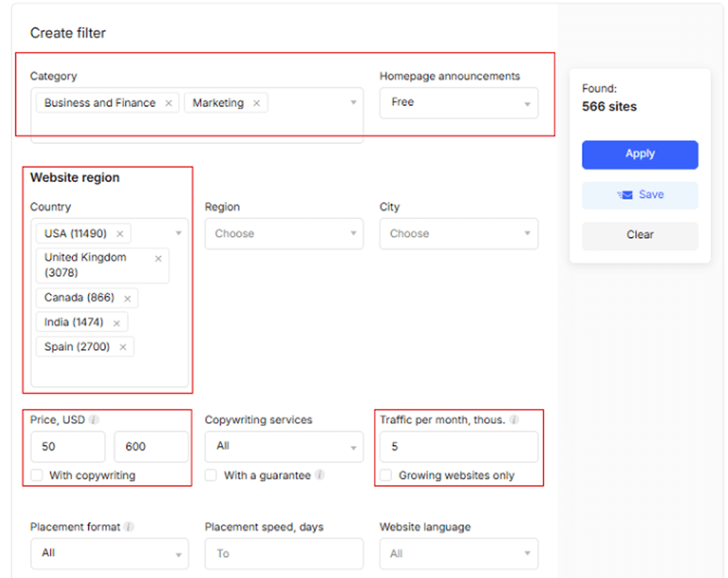Remove USA (11490) from countries
The width and height of the screenshot is (728, 578).
click(x=120, y=234)
